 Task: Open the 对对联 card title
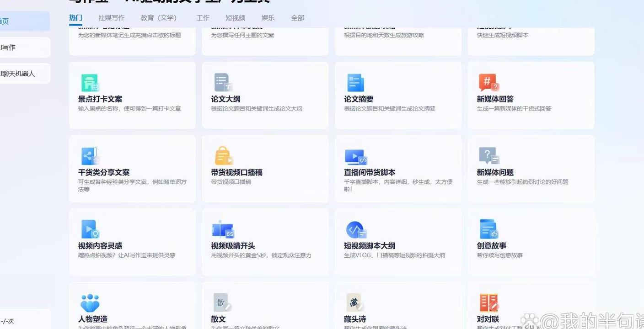point(488,319)
